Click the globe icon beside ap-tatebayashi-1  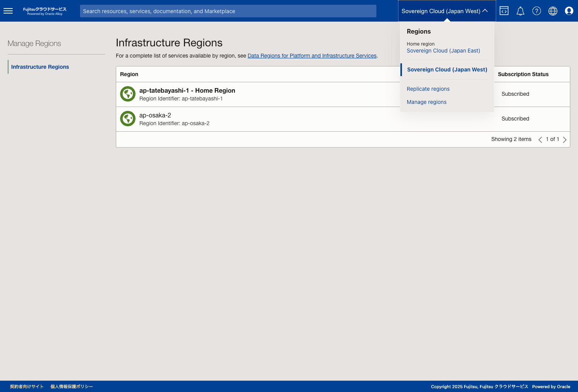(127, 94)
